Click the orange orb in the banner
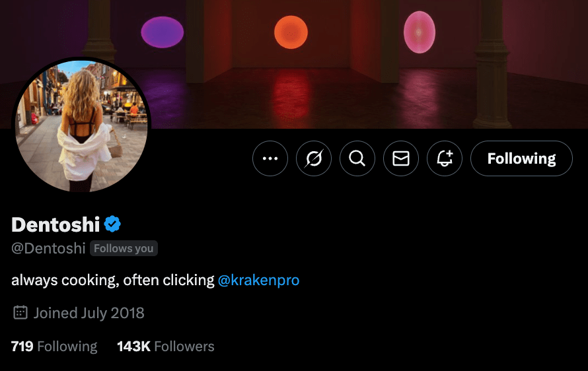 (x=291, y=32)
